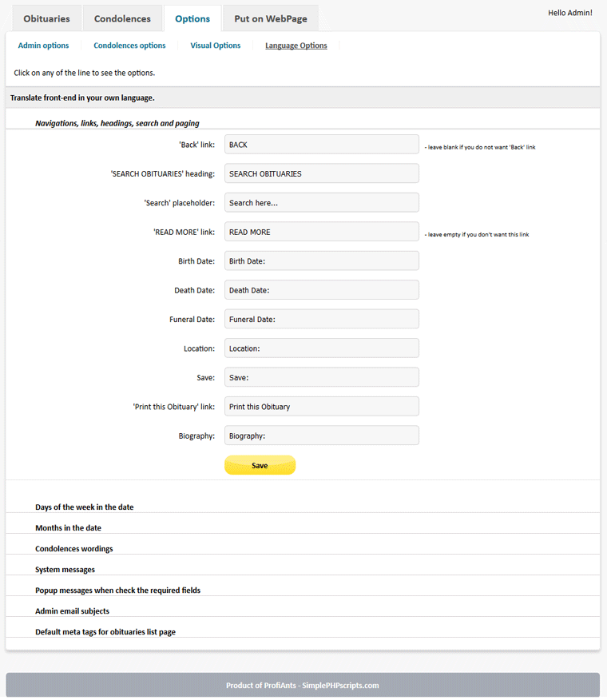
Task: Open Admin options settings
Action: pos(43,46)
